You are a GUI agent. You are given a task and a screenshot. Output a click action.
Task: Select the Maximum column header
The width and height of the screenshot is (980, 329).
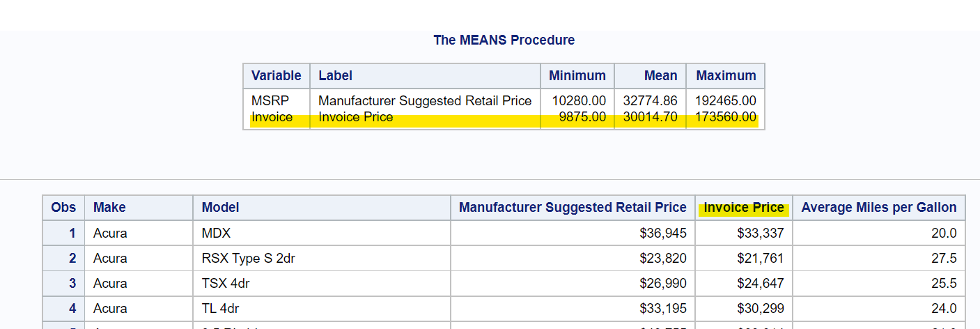click(726, 75)
